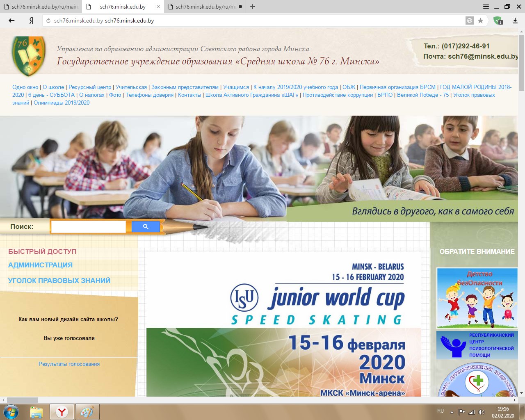Viewport: 525px width, 420px height.
Task: Open the 'БРПО' link
Action: [385, 95]
